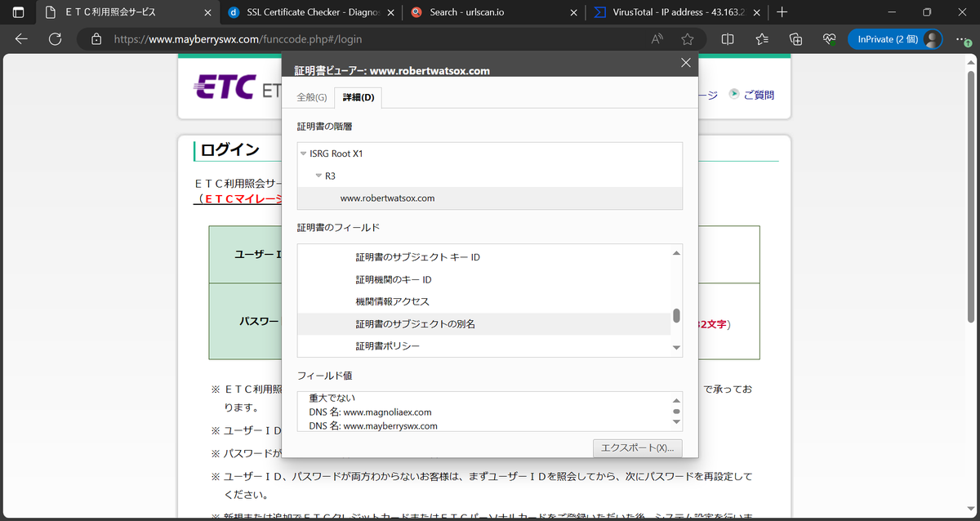Click the certificate fields list scroll up arrow
The image size is (980, 521).
click(676, 252)
